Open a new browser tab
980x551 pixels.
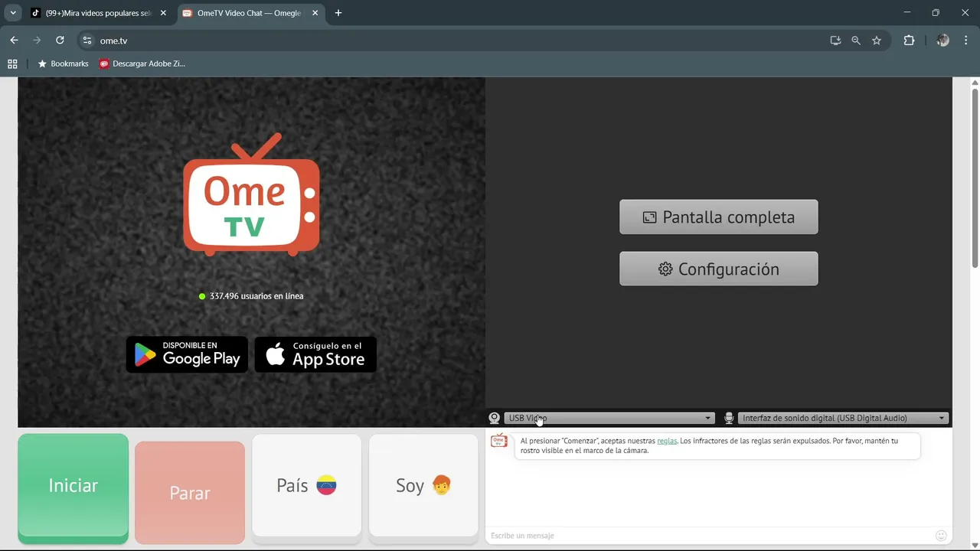coord(338,13)
